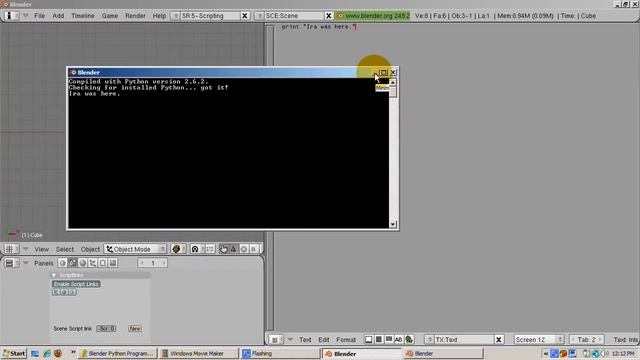Click the SCE:Scene name field
Screen dimensions: 640x360
pyautogui.click(x=294, y=16)
